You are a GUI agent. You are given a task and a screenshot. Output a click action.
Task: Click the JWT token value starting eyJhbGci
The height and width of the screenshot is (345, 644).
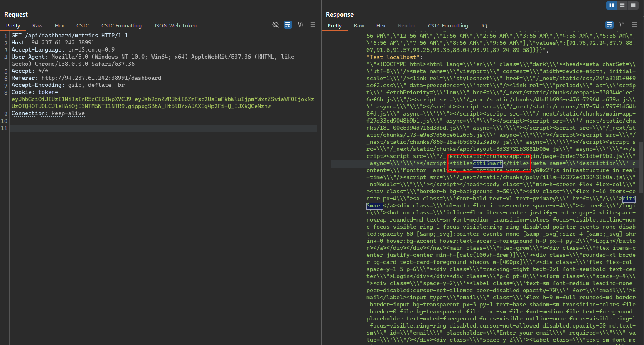click(163, 103)
